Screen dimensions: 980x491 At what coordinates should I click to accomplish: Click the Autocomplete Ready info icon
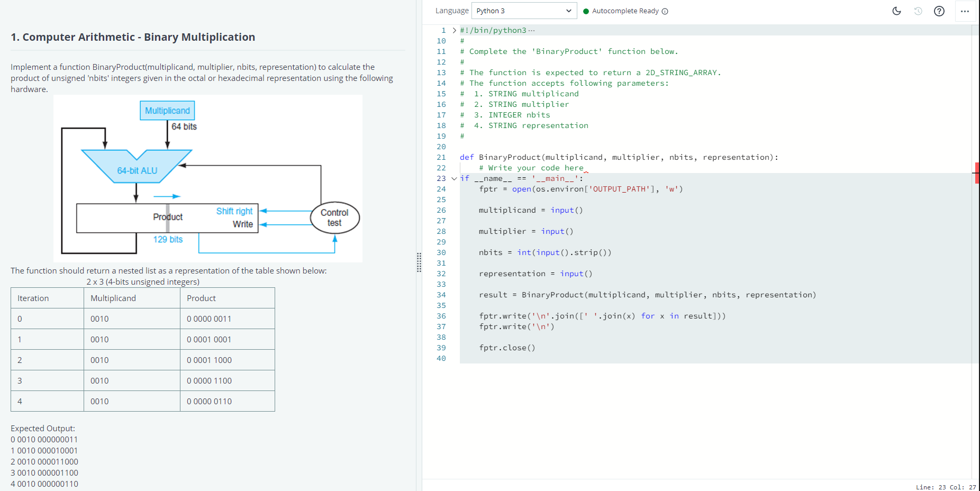665,11
